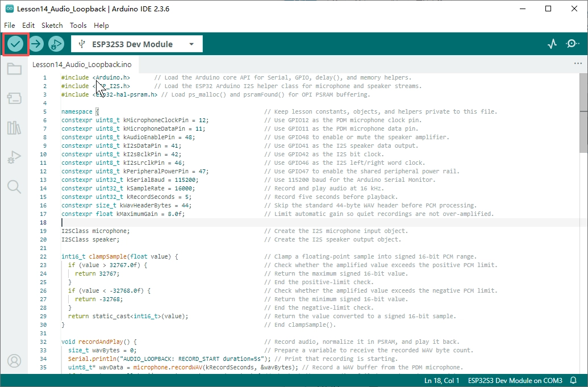Click line number 22 in the gutter
588x387 pixels.
[x=43, y=256]
